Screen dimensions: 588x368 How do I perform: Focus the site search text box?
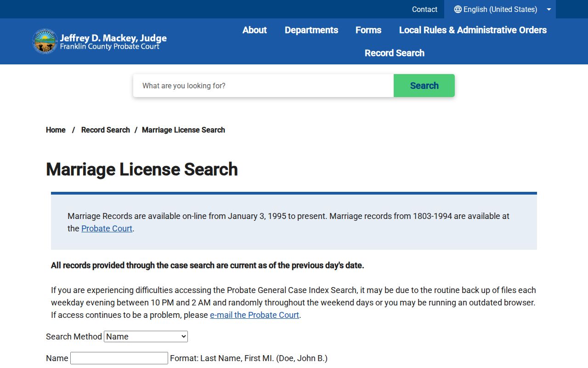[263, 86]
